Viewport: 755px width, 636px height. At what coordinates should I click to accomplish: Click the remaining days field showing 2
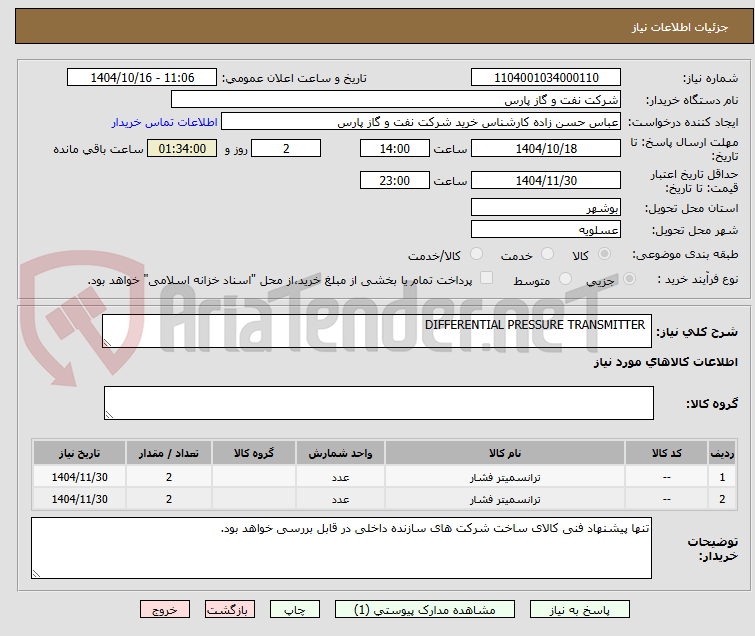pos(286,148)
